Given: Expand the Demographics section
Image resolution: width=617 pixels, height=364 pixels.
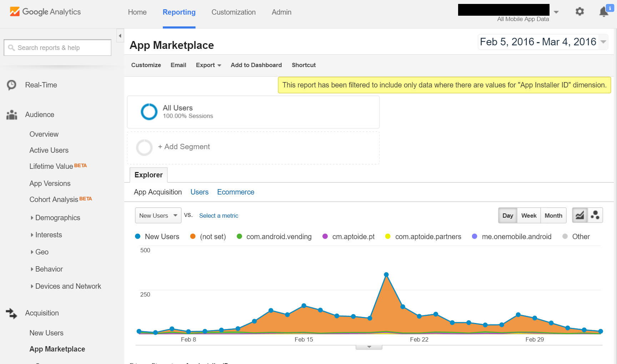Looking at the screenshot, I should [57, 218].
